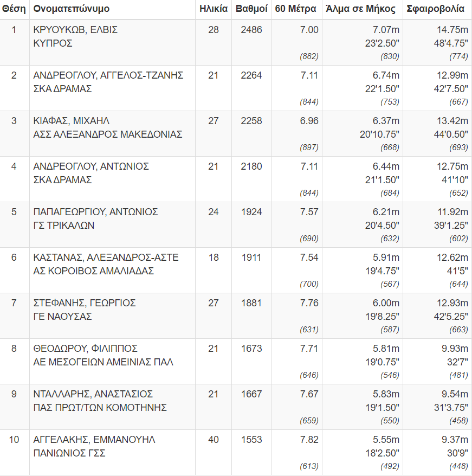Select athlete ΑΓΓΕΛΑΚΗΣ, ΕΜΜΑΝΟΥΗΛ
The width and height of the screenshot is (472, 476).
[94, 440]
